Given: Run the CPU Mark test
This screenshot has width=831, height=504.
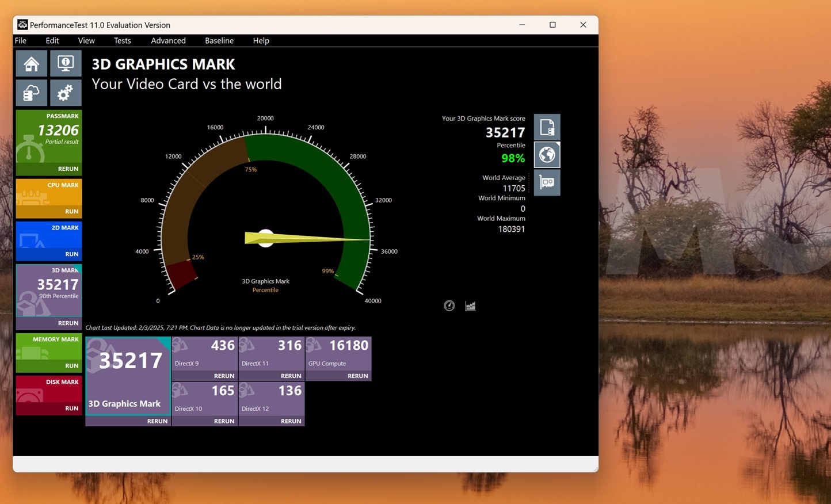Looking at the screenshot, I should tap(71, 211).
